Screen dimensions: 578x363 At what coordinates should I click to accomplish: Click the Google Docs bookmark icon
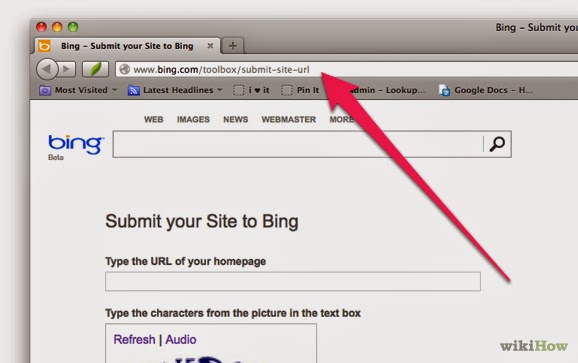click(445, 90)
